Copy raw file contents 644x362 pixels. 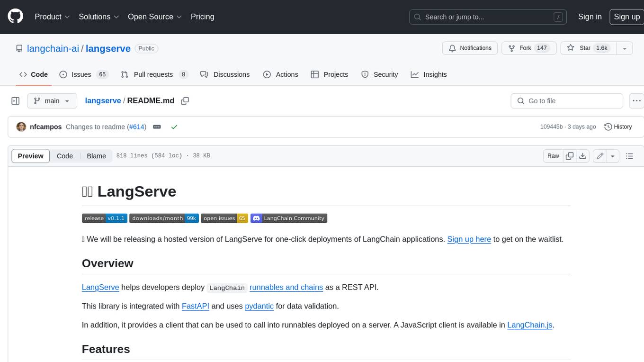pos(570,156)
